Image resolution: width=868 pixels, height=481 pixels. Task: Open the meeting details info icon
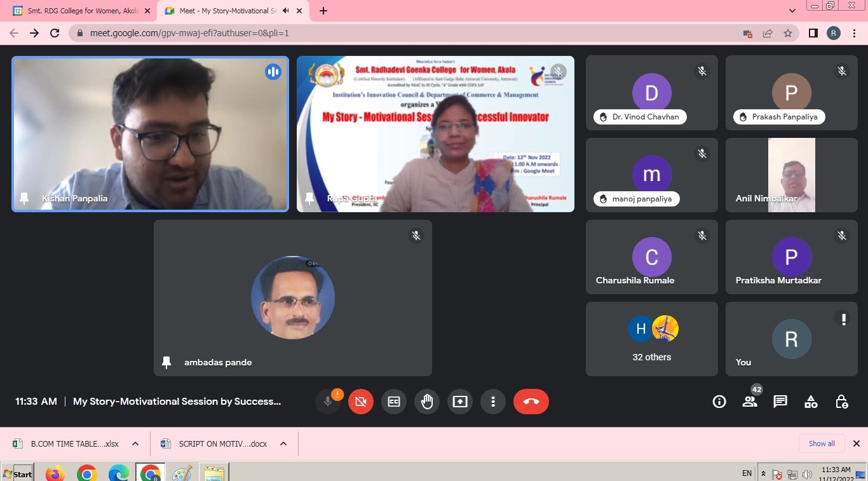pyautogui.click(x=719, y=402)
